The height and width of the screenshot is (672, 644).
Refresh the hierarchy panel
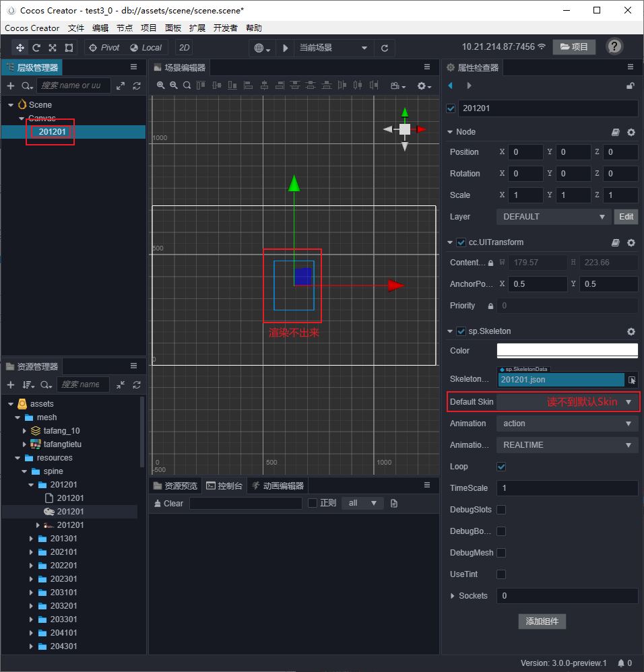pyautogui.click(x=137, y=86)
